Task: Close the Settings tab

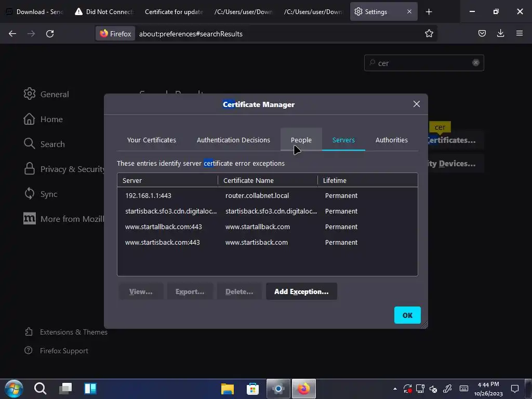Action: pyautogui.click(x=409, y=11)
